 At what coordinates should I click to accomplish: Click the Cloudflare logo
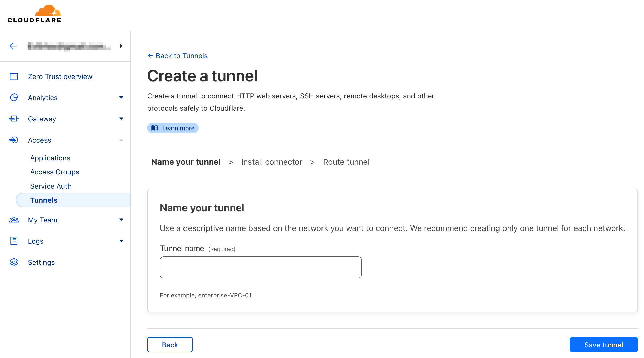click(x=34, y=14)
